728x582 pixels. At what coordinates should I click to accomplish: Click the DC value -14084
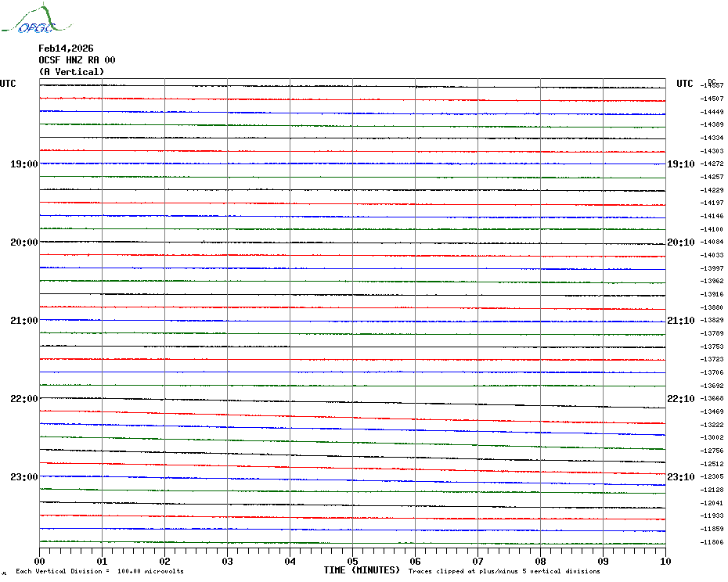[x=712, y=242]
